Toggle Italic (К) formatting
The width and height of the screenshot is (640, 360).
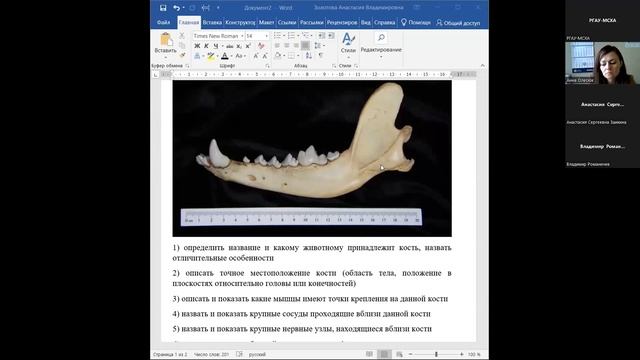[x=206, y=46]
